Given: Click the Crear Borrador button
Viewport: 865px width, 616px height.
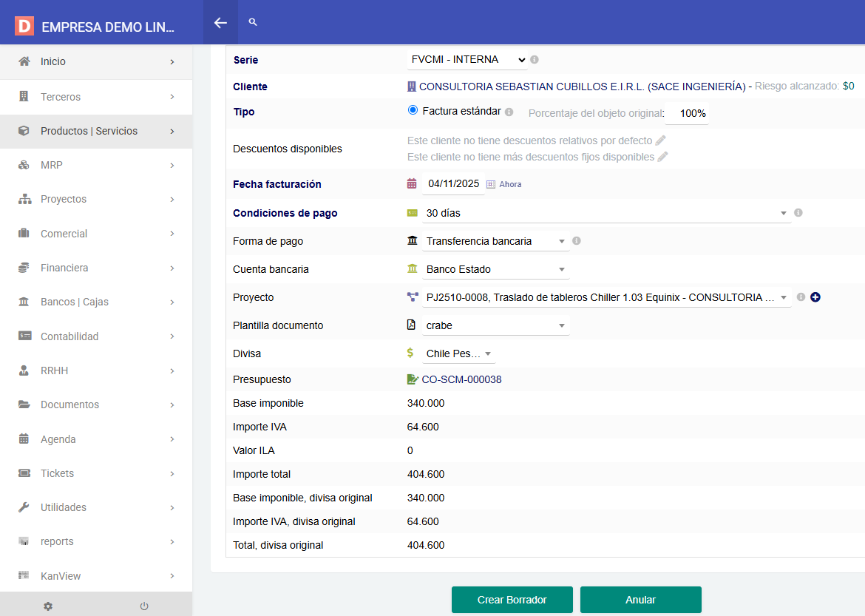Looking at the screenshot, I should point(512,600).
